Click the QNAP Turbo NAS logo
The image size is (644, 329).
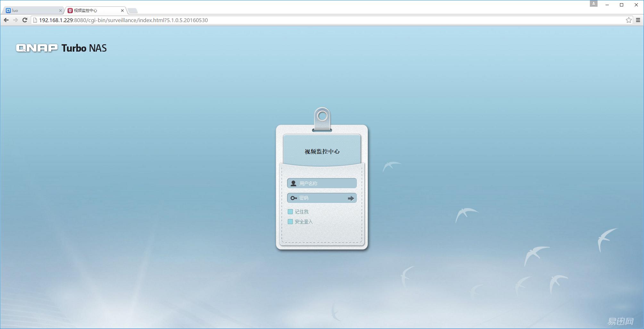[61, 48]
